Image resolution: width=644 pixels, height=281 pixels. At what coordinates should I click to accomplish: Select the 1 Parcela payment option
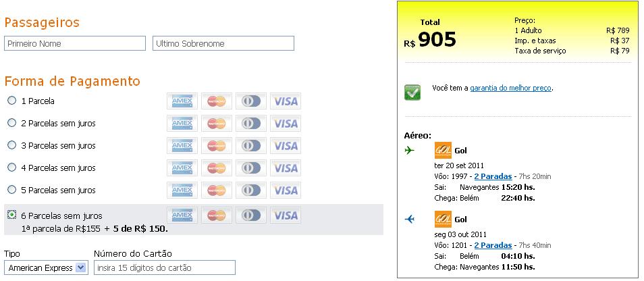11,101
